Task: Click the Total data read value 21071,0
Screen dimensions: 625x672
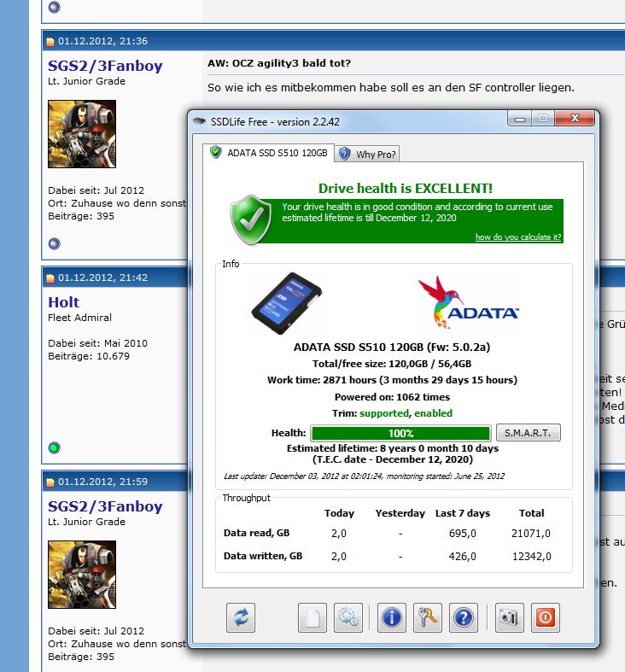Action: click(531, 534)
